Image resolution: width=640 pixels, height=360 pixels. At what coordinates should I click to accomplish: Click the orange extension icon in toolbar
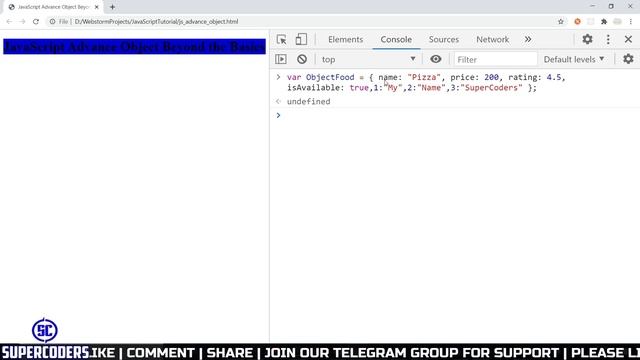577,22
